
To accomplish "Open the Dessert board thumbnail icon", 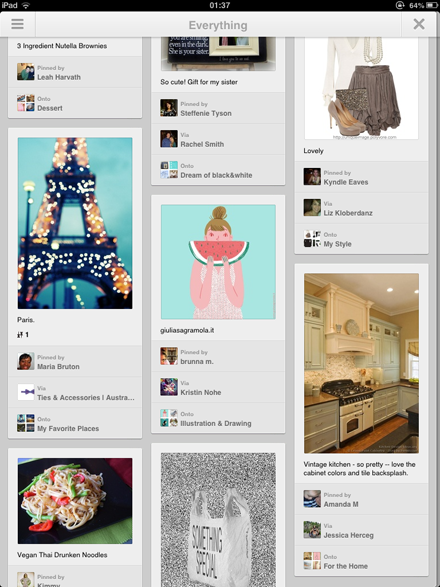I will (x=25, y=103).
